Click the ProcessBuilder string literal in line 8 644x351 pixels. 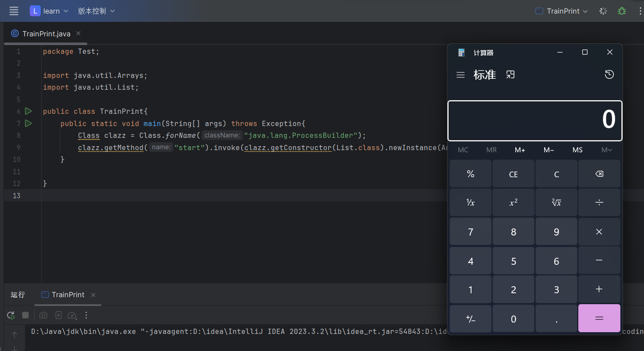click(301, 135)
